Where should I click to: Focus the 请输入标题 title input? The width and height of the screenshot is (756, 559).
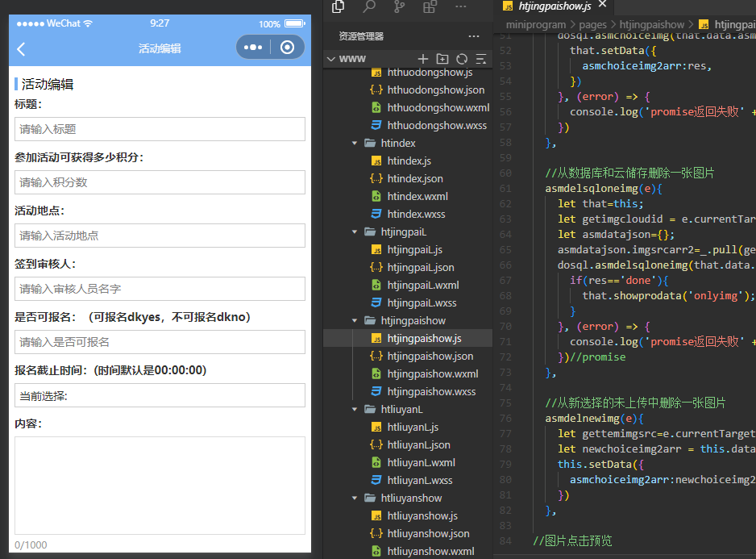point(160,129)
